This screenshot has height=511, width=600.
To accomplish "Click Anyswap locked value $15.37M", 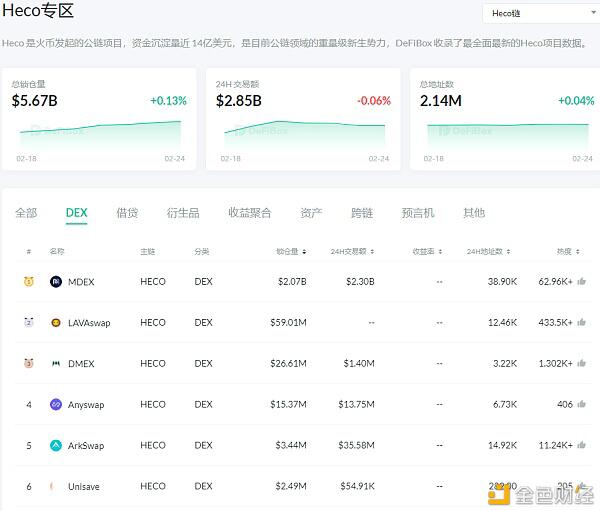I will pyautogui.click(x=289, y=404).
